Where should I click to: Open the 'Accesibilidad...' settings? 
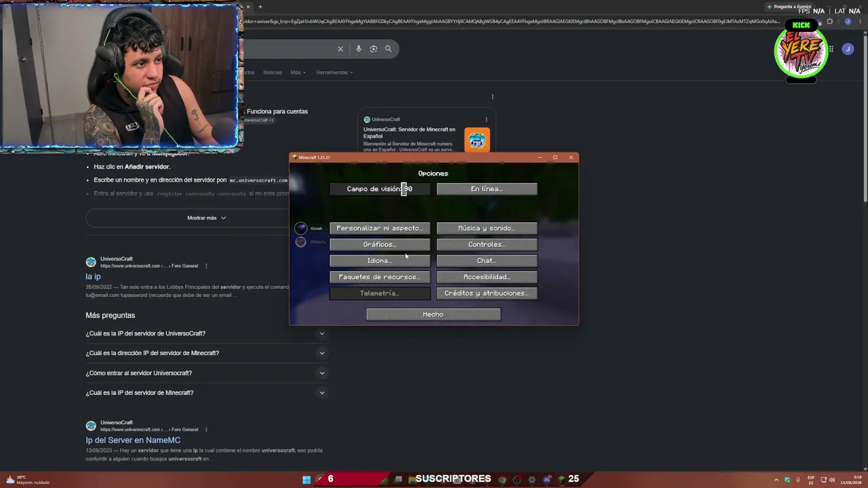[487, 277]
